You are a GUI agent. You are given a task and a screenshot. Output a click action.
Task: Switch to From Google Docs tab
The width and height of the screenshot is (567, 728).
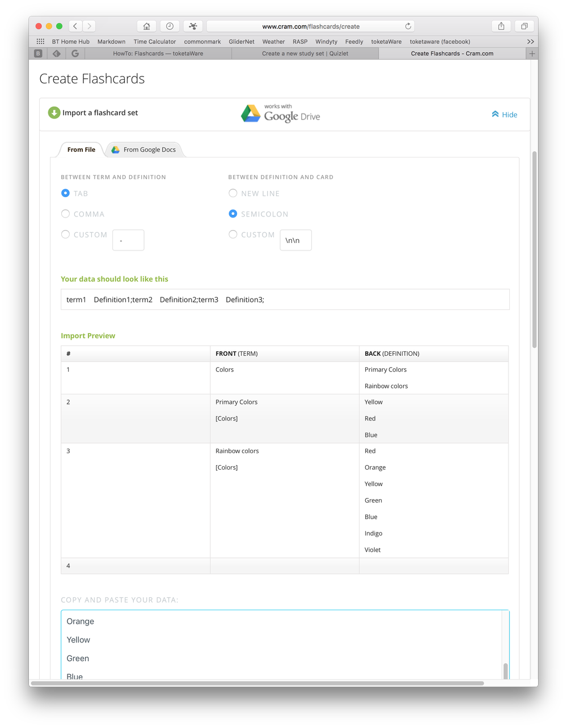click(144, 150)
